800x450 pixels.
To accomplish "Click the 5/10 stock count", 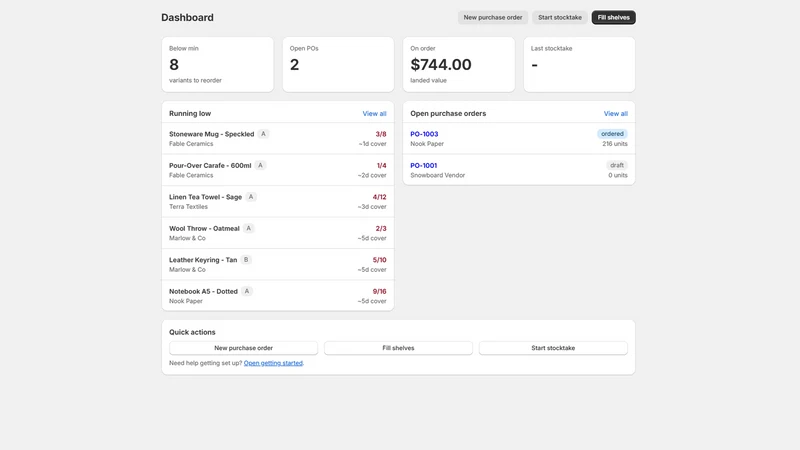I will click(x=379, y=260).
